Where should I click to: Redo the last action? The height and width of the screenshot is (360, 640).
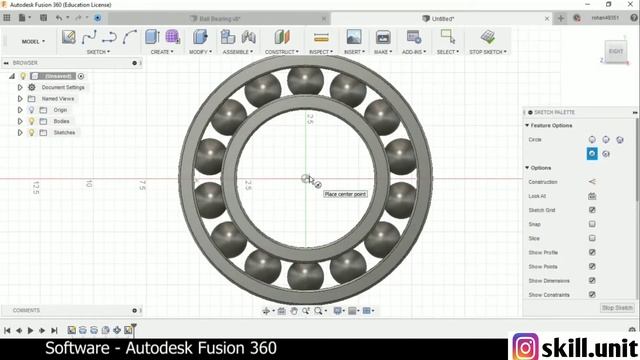[78, 18]
